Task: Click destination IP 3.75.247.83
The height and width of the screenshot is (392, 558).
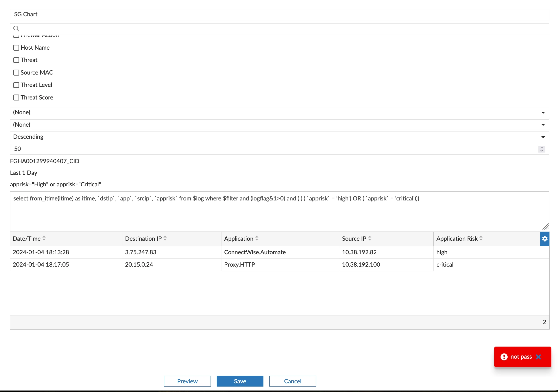Action: click(141, 252)
